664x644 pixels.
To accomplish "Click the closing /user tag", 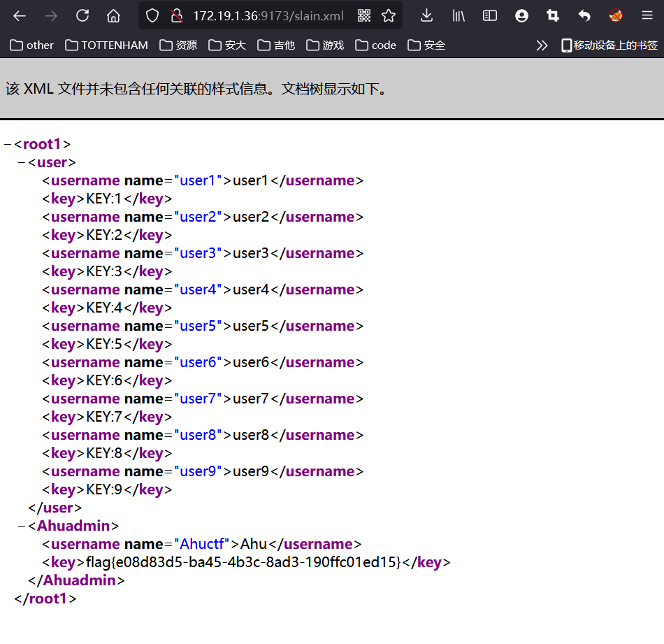I will pos(55,508).
